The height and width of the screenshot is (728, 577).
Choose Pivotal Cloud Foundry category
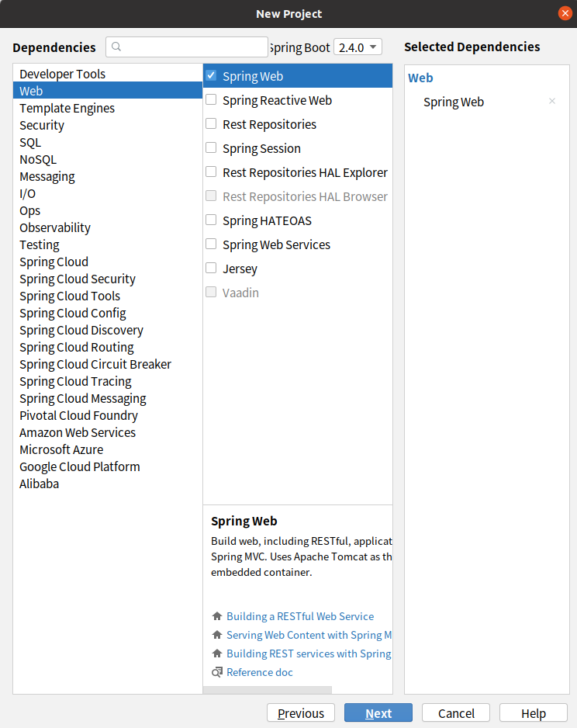[108, 415]
